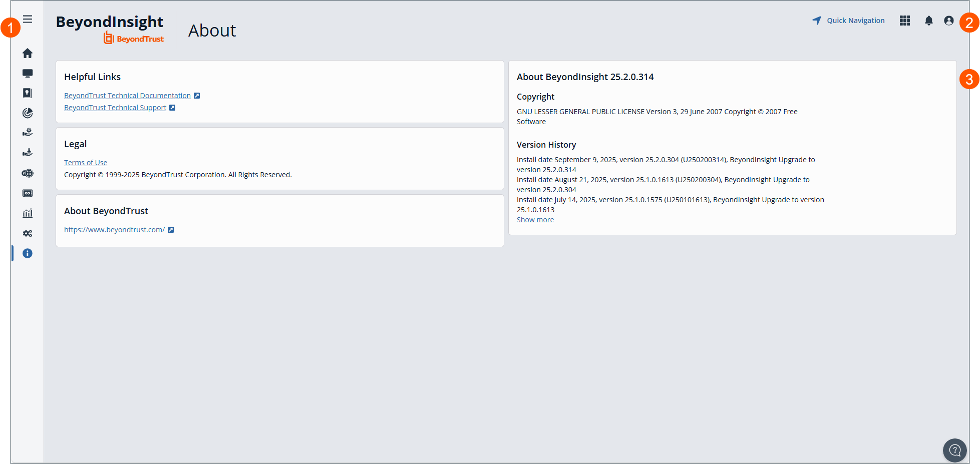The image size is (980, 464).
Task: Click the BeyondInsight logo
Action: point(110,29)
